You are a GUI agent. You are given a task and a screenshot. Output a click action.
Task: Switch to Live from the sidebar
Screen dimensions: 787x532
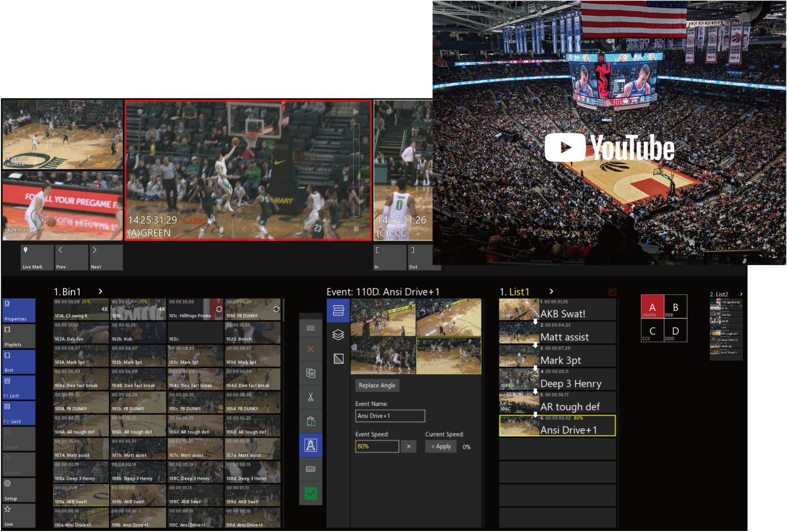(x=19, y=516)
